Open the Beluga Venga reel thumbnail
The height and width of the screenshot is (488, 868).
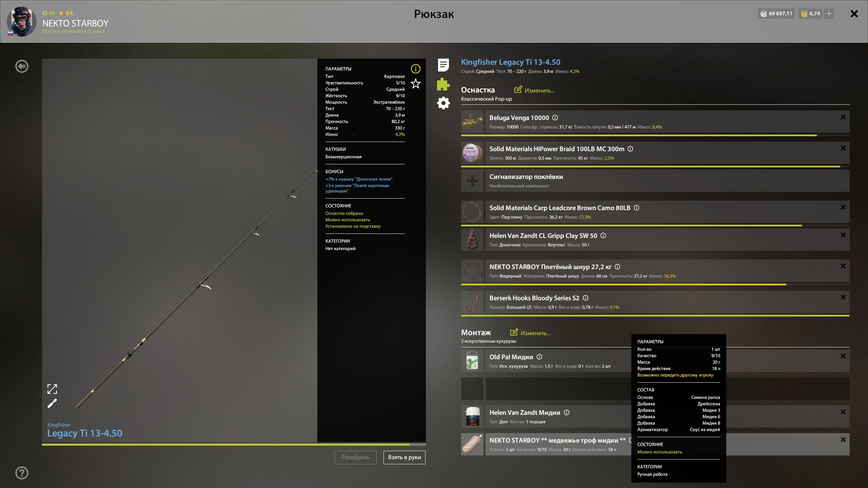[472, 122]
